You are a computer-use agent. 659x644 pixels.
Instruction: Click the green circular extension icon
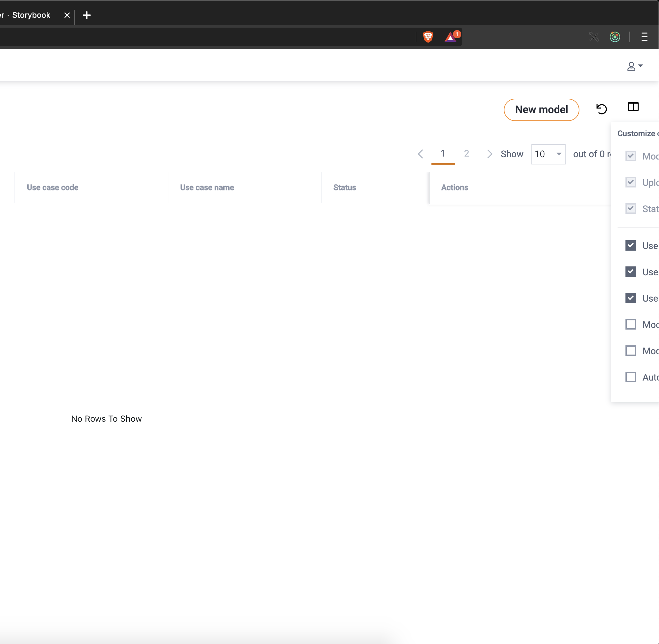615,37
